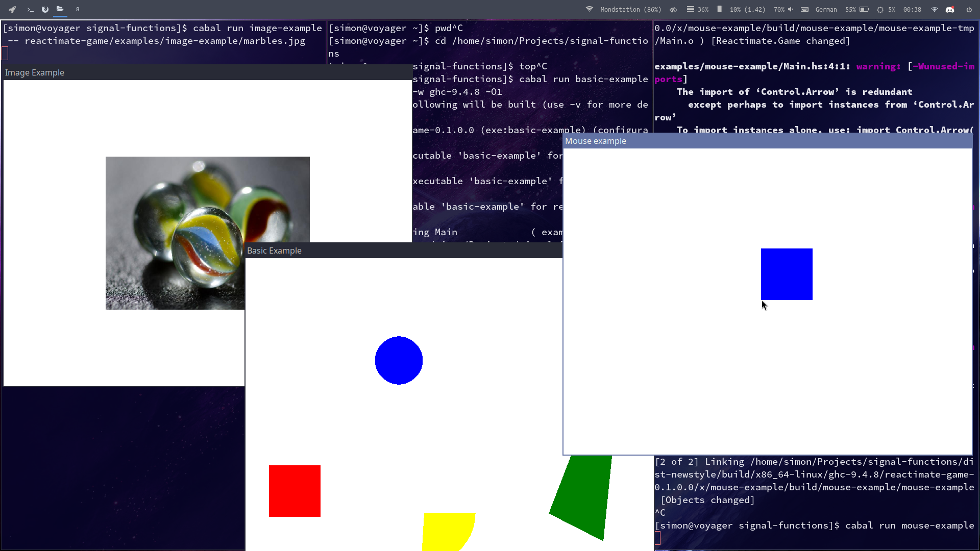Click the Wi-Fi icon beside Mondstation
Viewport: 980px width, 551px height.
pos(590,9)
